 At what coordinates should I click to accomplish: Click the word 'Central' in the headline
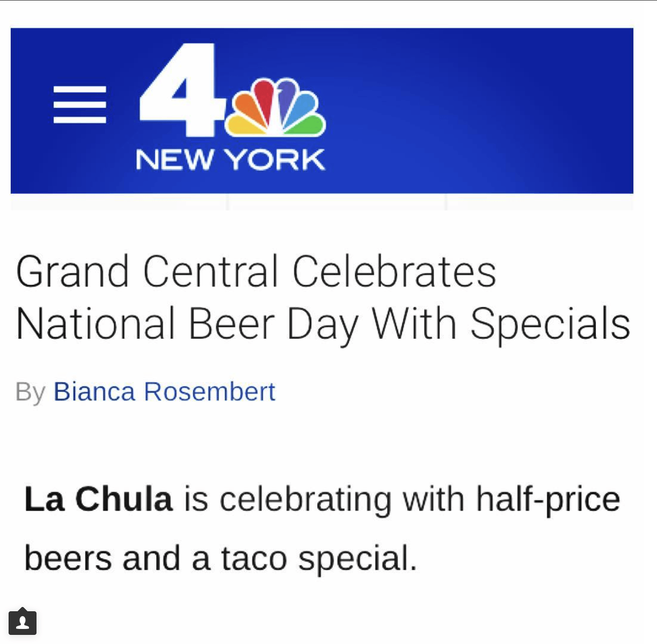pyautogui.click(x=210, y=272)
